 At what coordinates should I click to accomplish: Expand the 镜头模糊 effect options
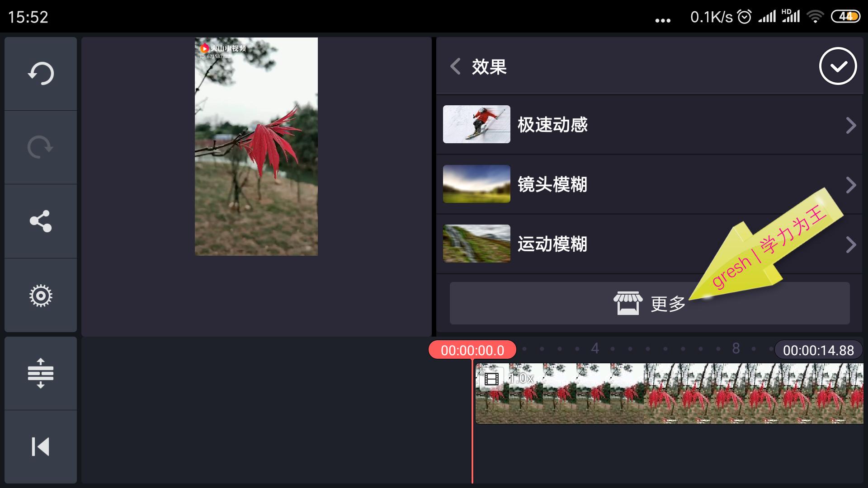pos(852,185)
